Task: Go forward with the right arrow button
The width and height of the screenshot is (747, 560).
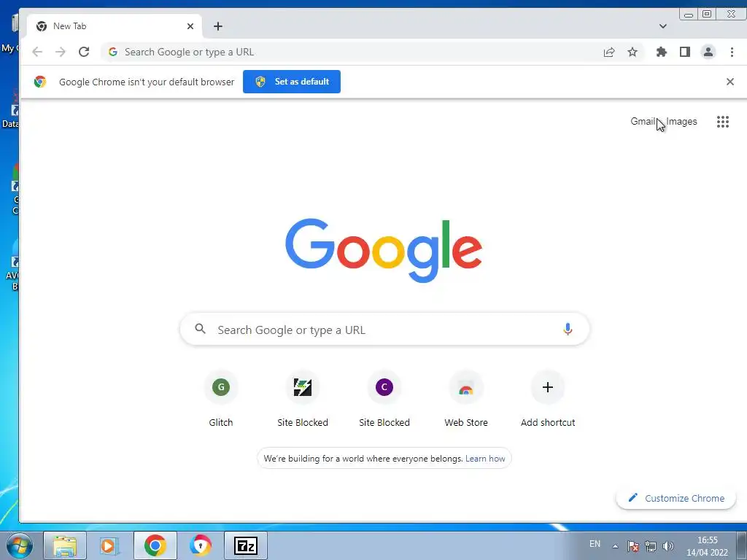Action: (x=61, y=52)
